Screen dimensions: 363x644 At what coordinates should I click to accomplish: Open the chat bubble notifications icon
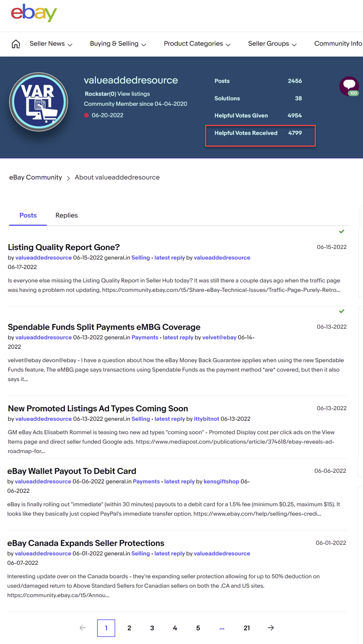point(349,86)
